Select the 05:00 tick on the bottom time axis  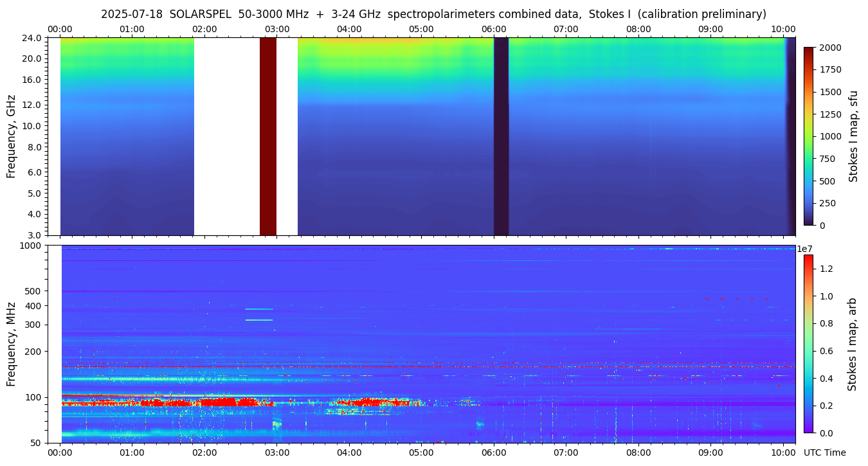(x=421, y=453)
